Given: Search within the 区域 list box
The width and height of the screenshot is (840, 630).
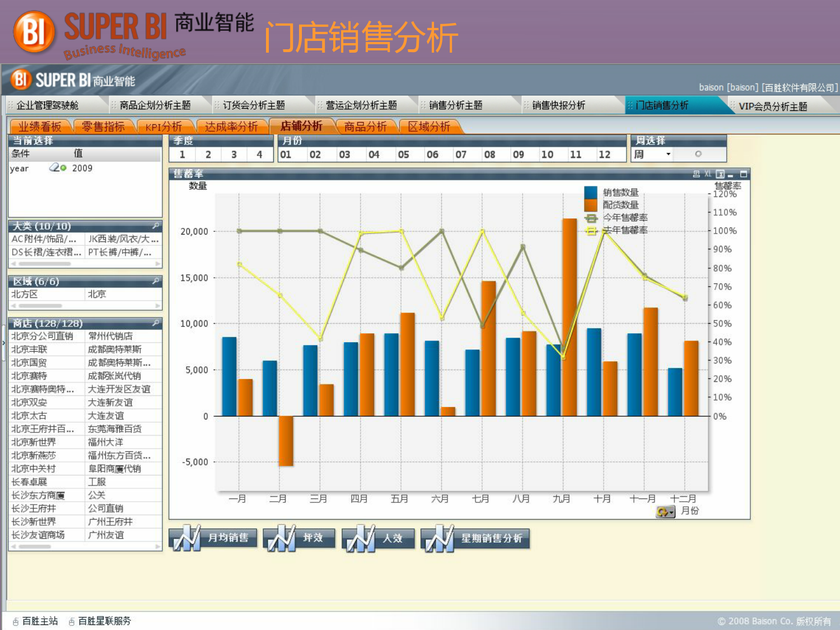Looking at the screenshot, I should coord(156,281).
